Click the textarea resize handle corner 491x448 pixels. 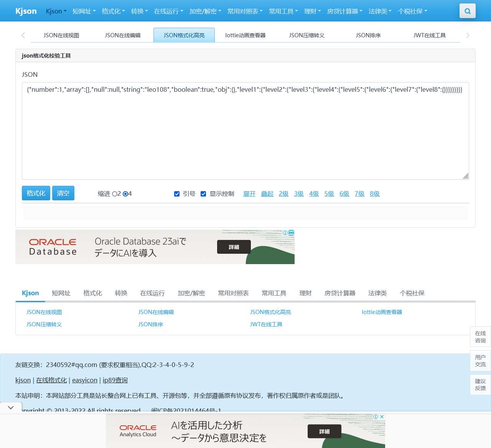click(x=466, y=176)
